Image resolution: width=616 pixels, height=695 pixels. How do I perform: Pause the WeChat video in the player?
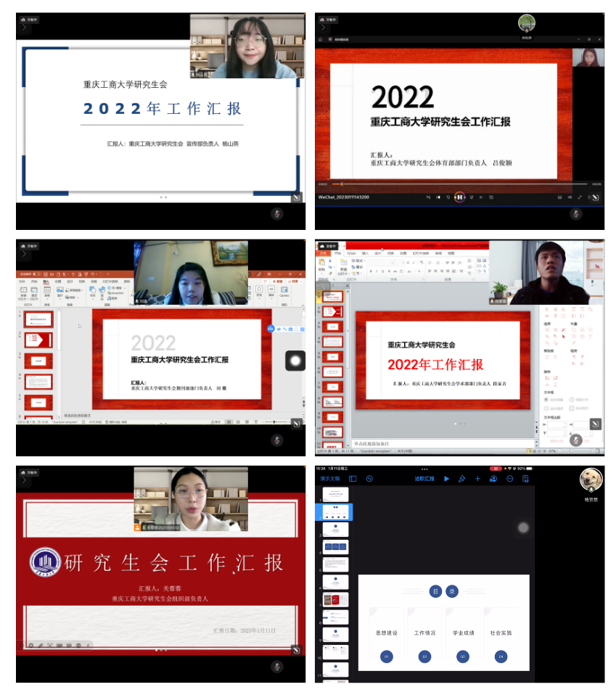pyautogui.click(x=459, y=197)
